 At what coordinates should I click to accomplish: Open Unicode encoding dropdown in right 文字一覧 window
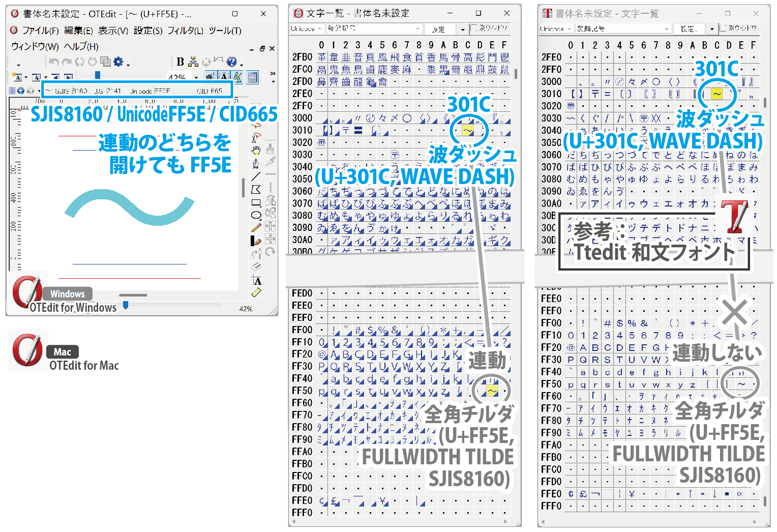click(x=556, y=28)
